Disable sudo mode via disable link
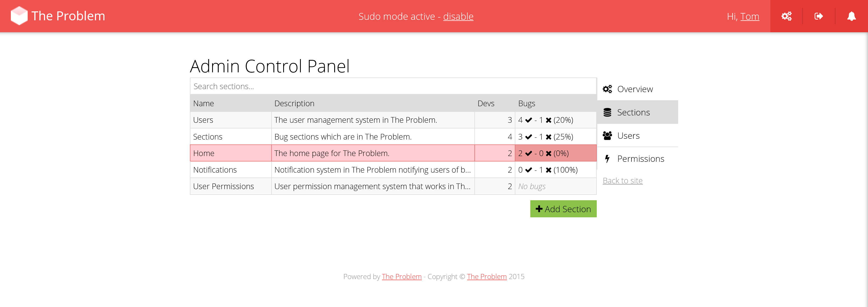Viewport: 868px width, 307px height. [x=458, y=17]
